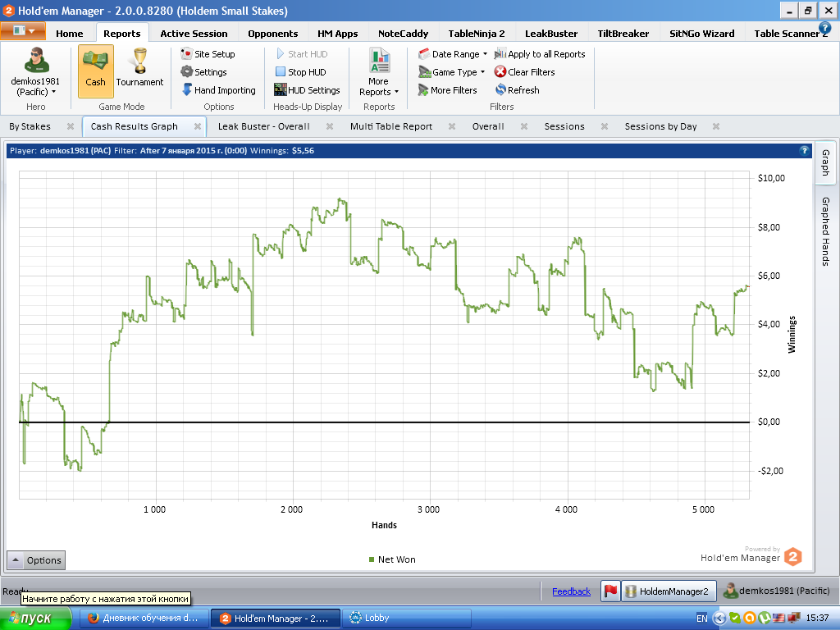Open the Game Type dropdown
Screen dimensions: 840x630
[452, 72]
